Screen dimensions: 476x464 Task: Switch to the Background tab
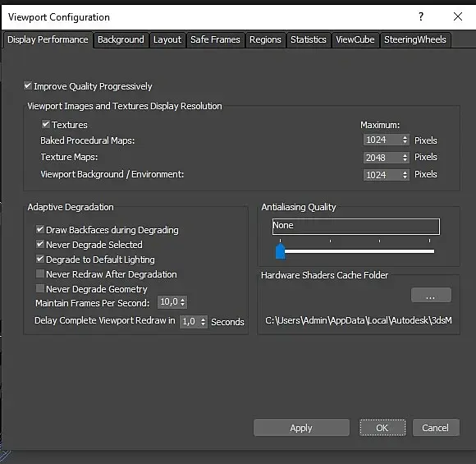(121, 39)
